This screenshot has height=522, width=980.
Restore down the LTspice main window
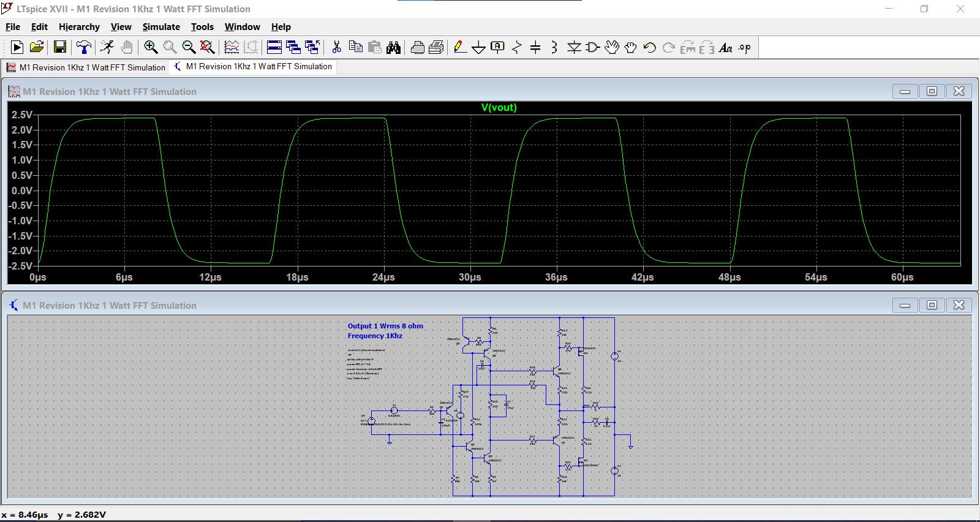point(924,9)
